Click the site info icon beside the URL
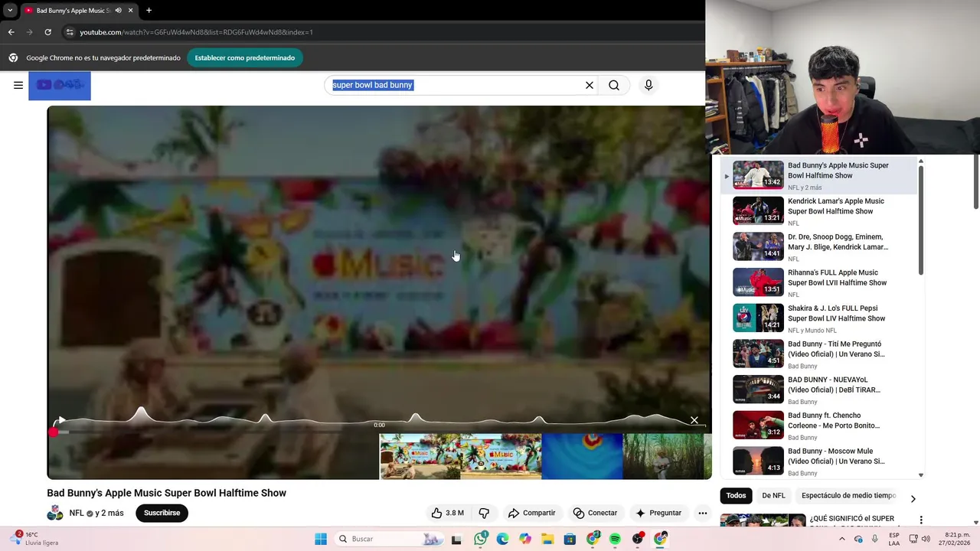 [x=70, y=32]
